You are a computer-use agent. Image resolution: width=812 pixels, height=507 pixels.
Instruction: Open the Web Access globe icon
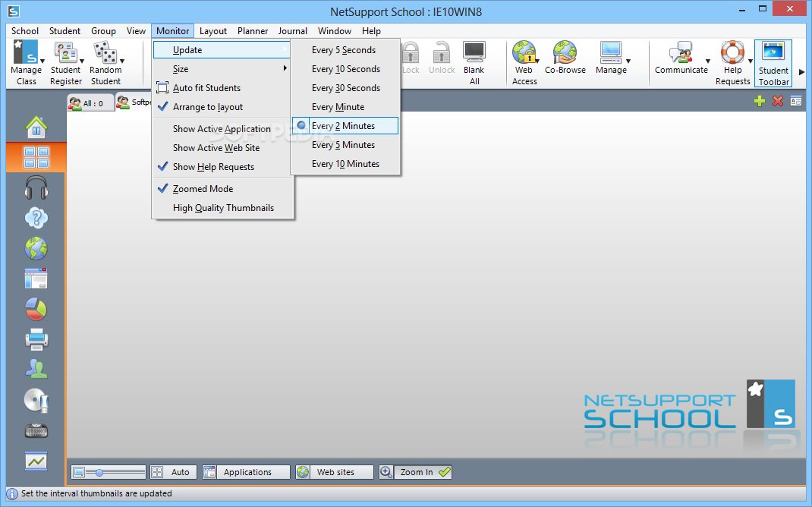pyautogui.click(x=524, y=52)
